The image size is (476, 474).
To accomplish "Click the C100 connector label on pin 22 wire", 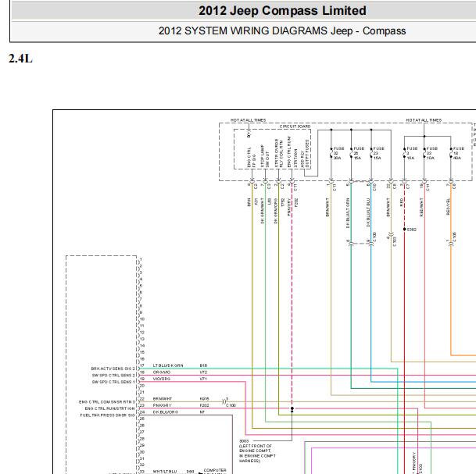I will 231,405.
